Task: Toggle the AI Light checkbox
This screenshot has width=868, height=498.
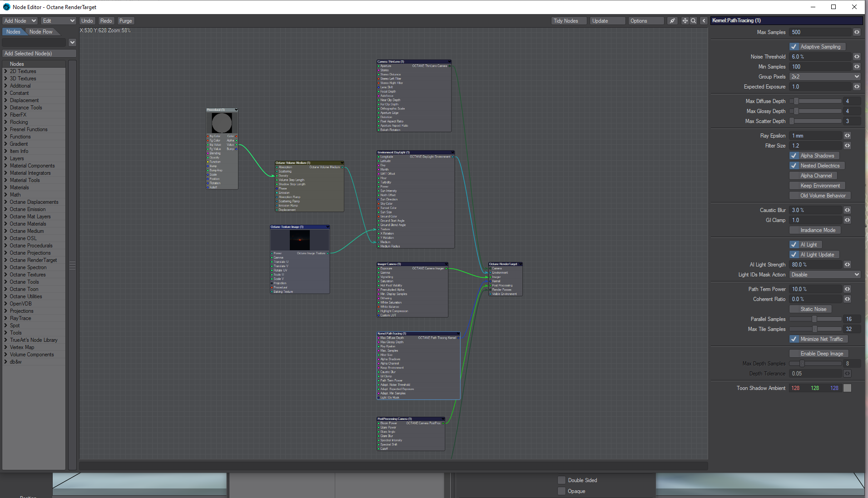Action: [x=794, y=245]
